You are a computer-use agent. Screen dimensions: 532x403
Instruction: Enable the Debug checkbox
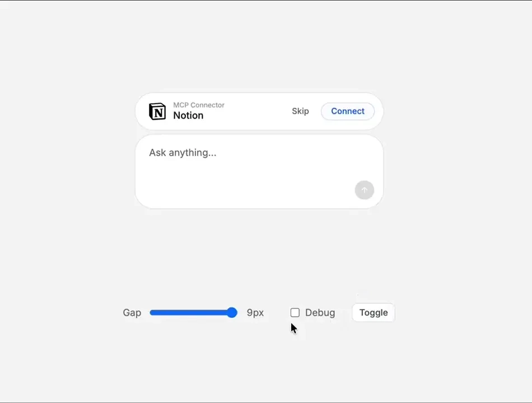(x=295, y=312)
